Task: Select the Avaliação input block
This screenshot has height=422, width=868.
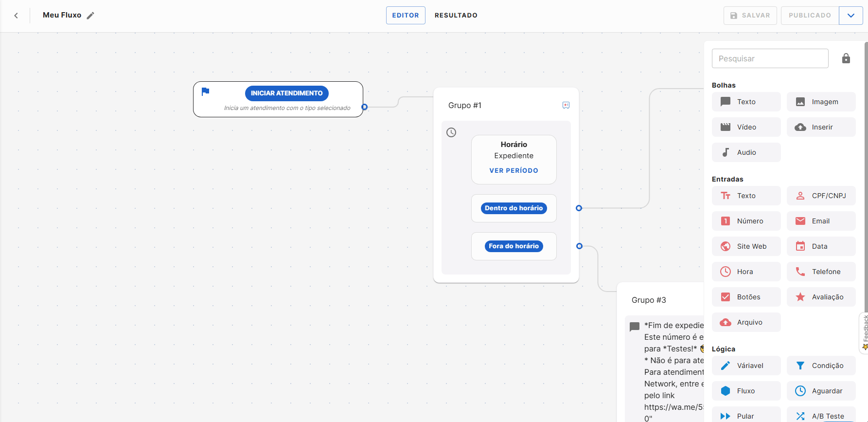Action: click(821, 297)
